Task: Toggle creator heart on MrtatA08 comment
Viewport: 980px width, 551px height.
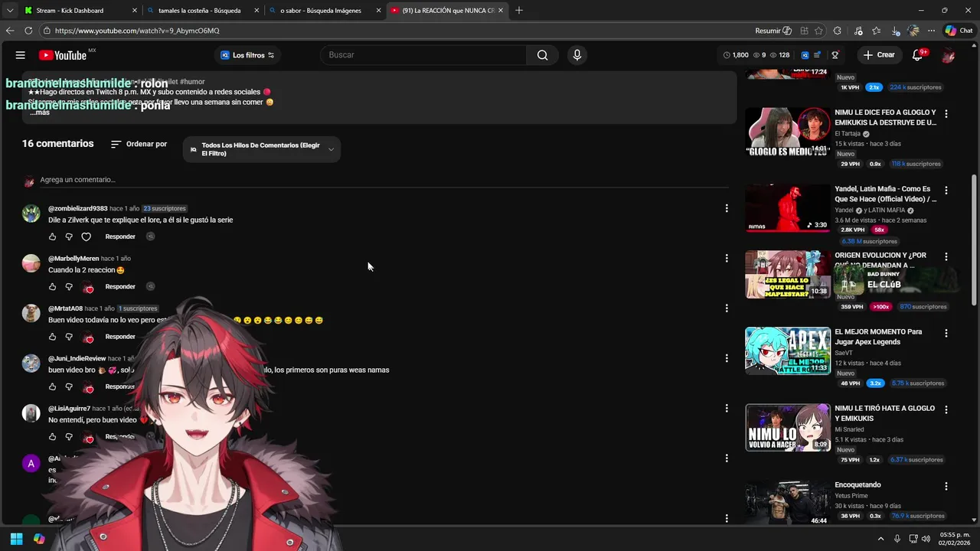Action: click(89, 337)
